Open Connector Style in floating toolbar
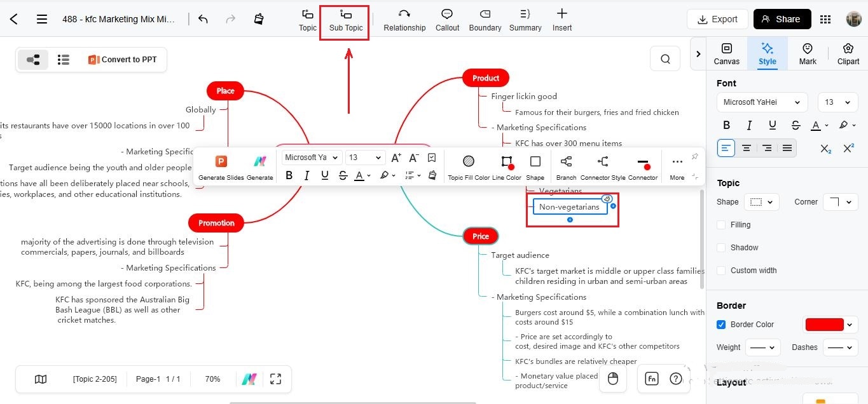The height and width of the screenshot is (404, 868). [x=603, y=168]
